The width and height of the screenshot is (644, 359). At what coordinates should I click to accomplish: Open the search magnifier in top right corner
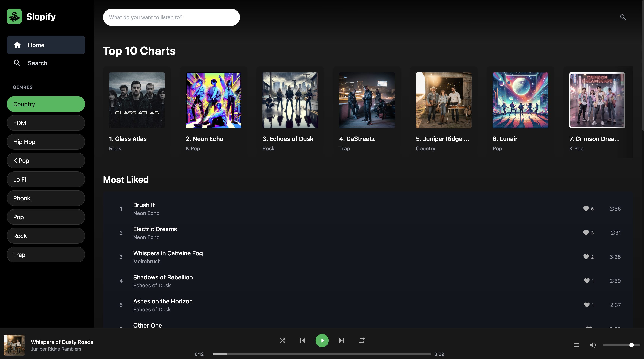623,17
